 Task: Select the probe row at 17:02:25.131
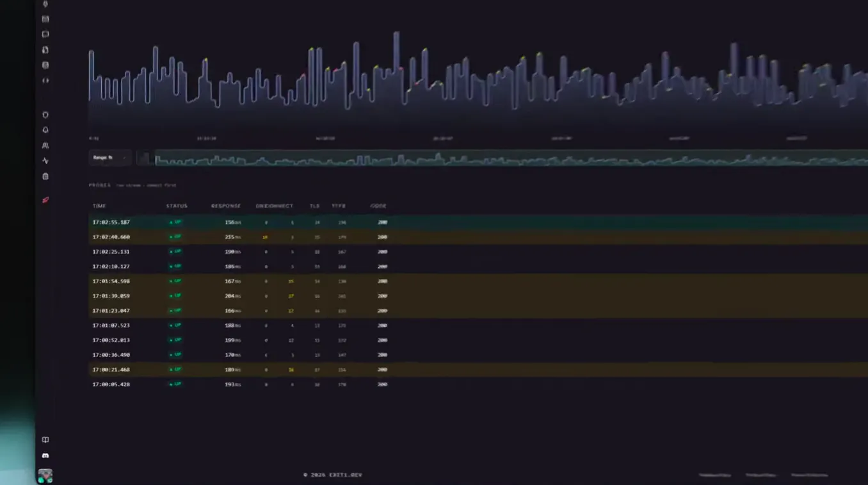point(478,252)
